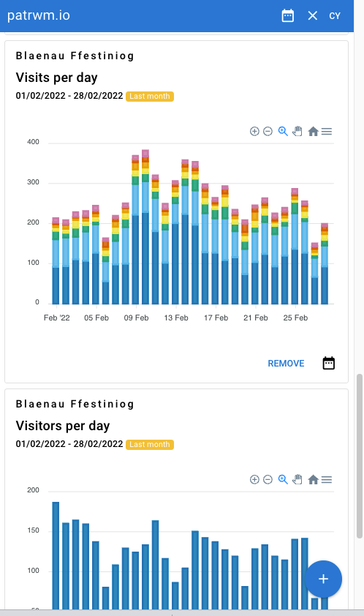Enable panning tool on Visitors chart

pos(297,479)
